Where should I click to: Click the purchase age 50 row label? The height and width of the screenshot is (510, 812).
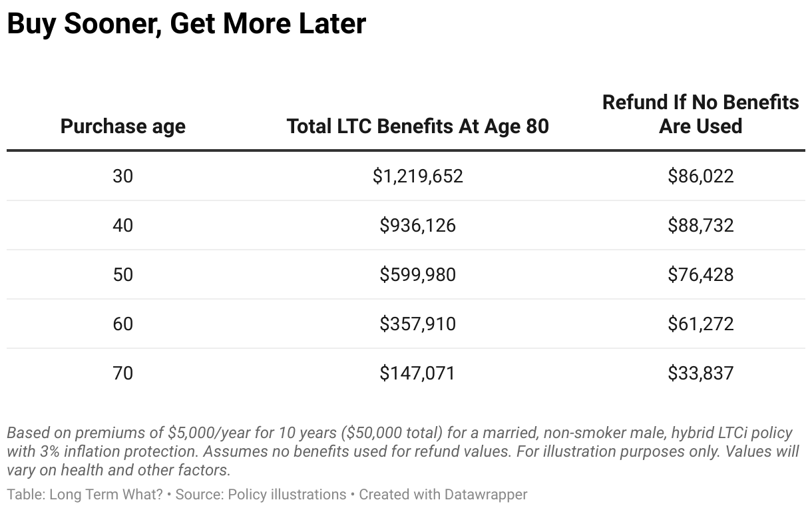point(123,275)
